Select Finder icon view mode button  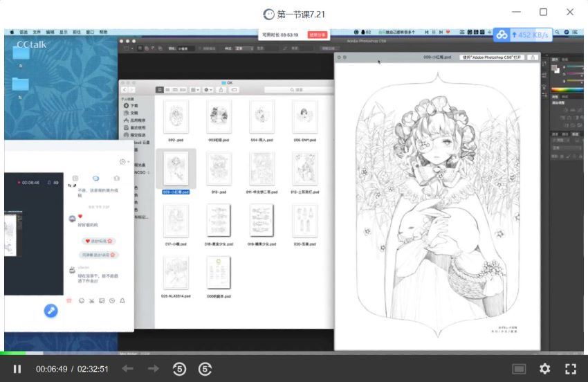click(x=160, y=90)
